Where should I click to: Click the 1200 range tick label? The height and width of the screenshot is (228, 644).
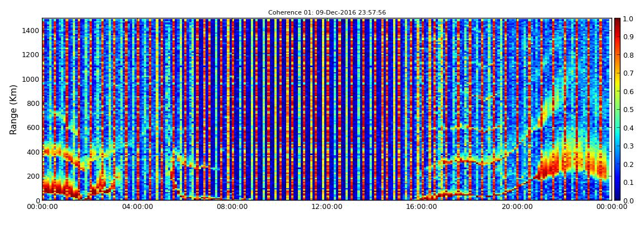tap(31, 55)
